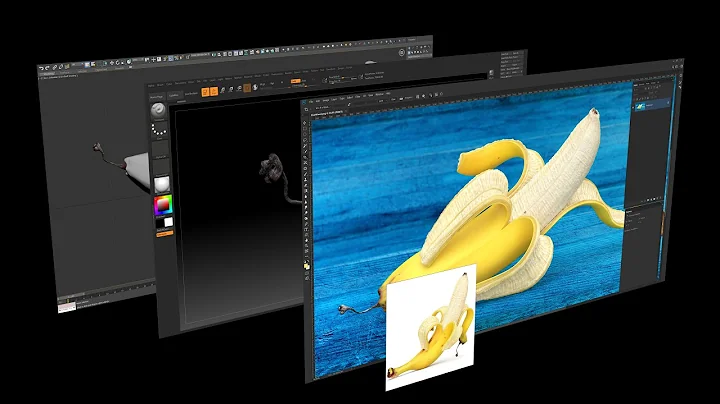
Task: Toggle the orange Zadd button in ZBrush
Action: pyautogui.click(x=296, y=81)
